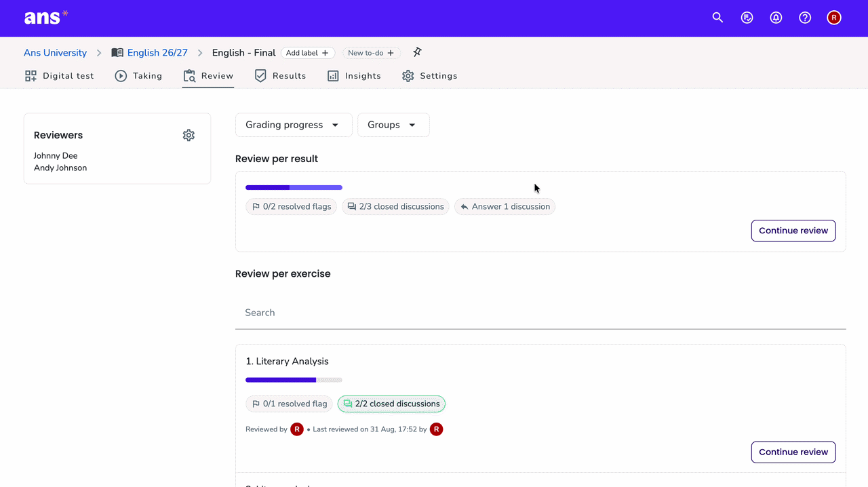Screen dimensions: 868x487
Task: Click the 2/3 closed discussions chip
Action: coord(395,207)
